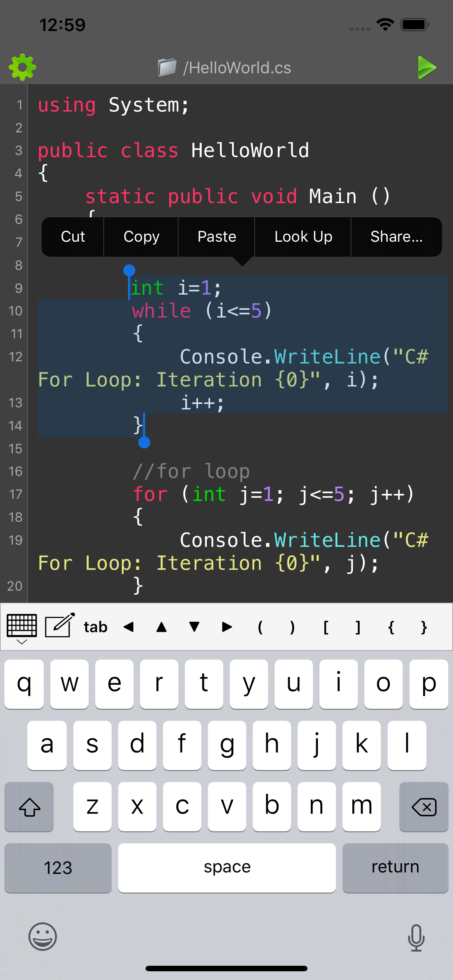Screen dimensions: 453x980
Task: Choose Copy from the edit menu
Action: pyautogui.click(x=141, y=237)
